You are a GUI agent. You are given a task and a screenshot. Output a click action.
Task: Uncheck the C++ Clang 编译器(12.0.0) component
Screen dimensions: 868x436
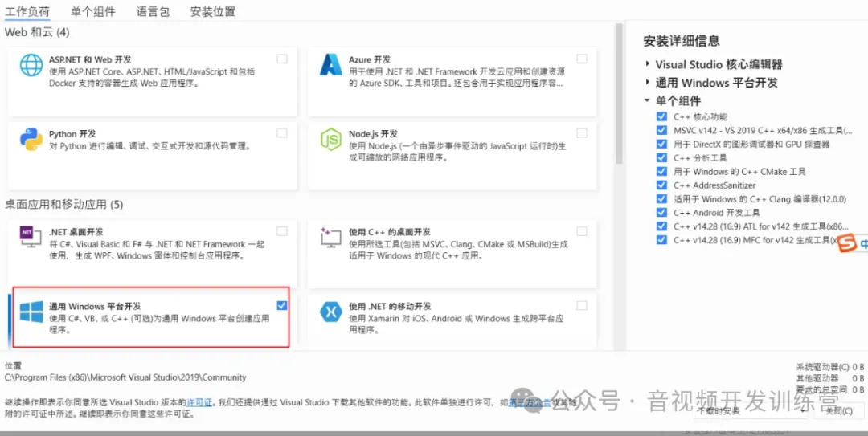(661, 198)
